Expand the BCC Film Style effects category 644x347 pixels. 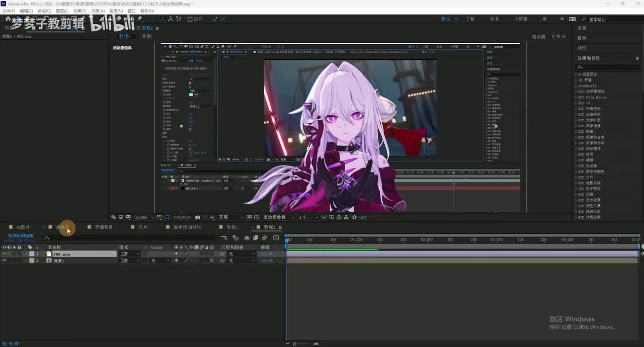point(576,97)
